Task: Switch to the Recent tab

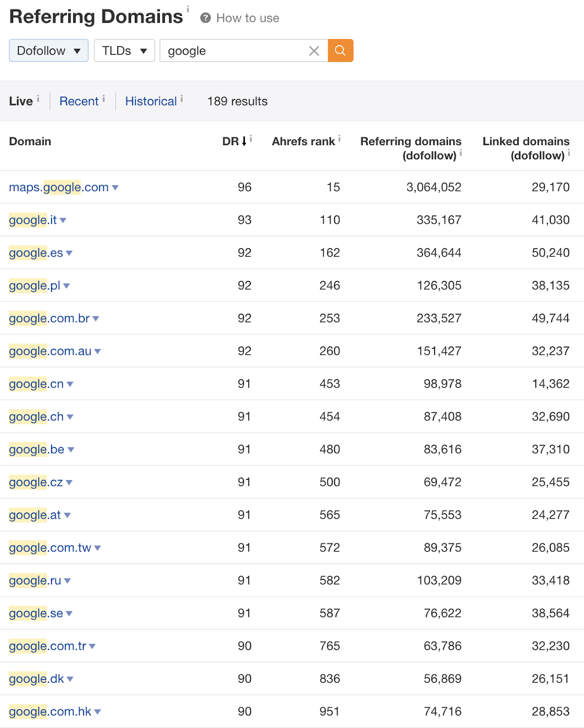Action: [x=79, y=101]
